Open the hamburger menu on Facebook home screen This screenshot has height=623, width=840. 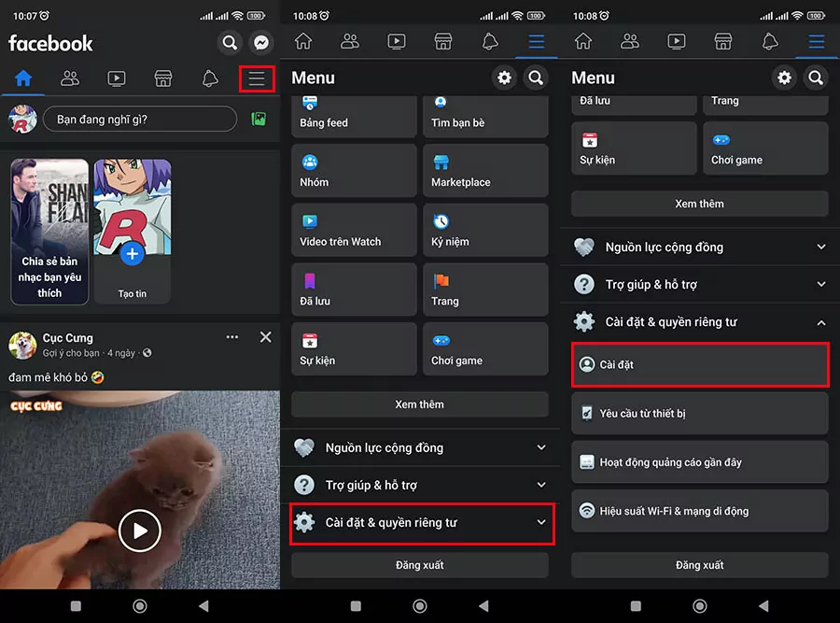point(257,78)
